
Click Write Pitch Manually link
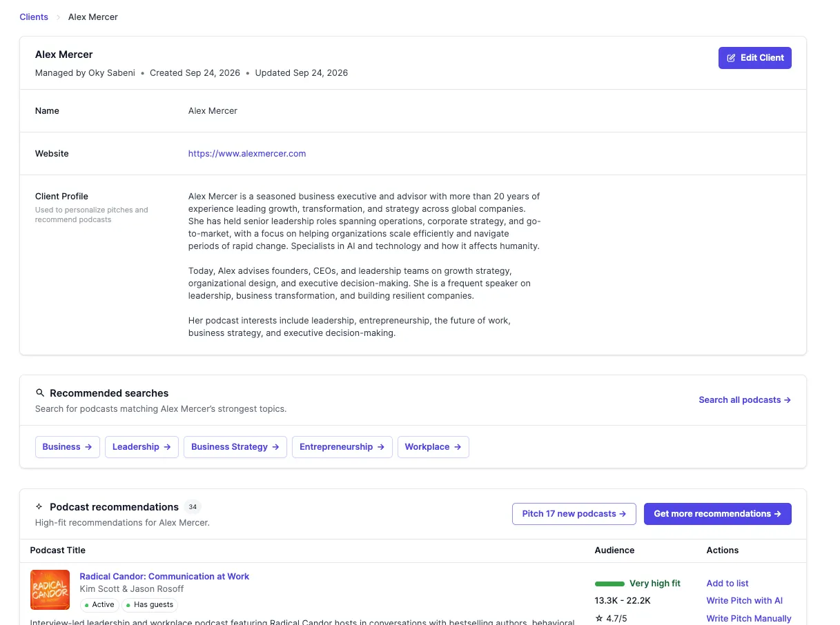[749, 619]
